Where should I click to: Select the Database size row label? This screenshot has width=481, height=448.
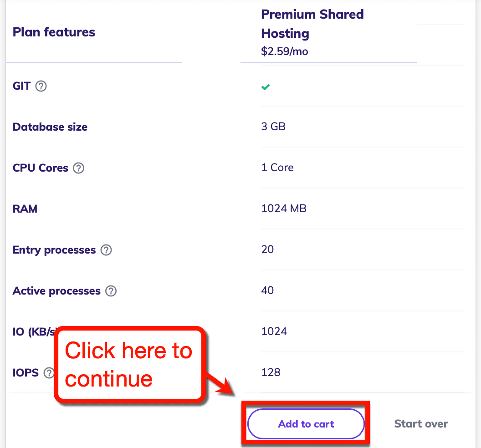(50, 127)
